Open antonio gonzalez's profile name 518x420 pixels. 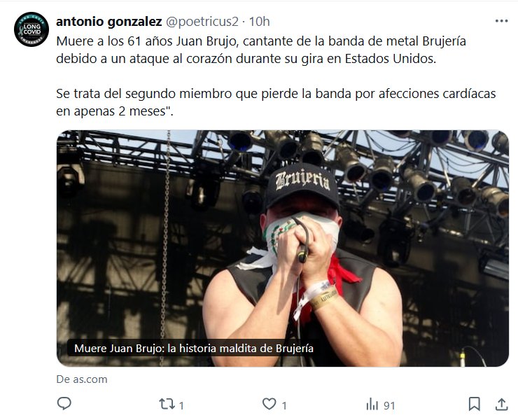109,22
